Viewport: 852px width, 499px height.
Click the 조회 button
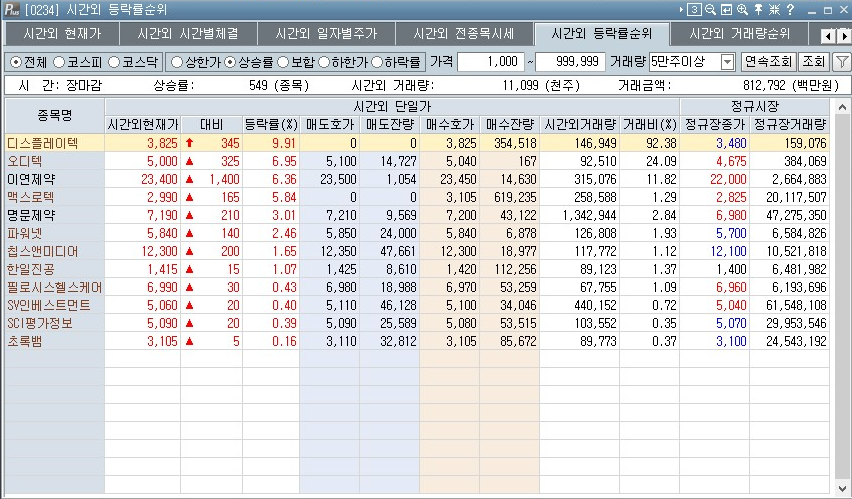pyautogui.click(x=813, y=61)
